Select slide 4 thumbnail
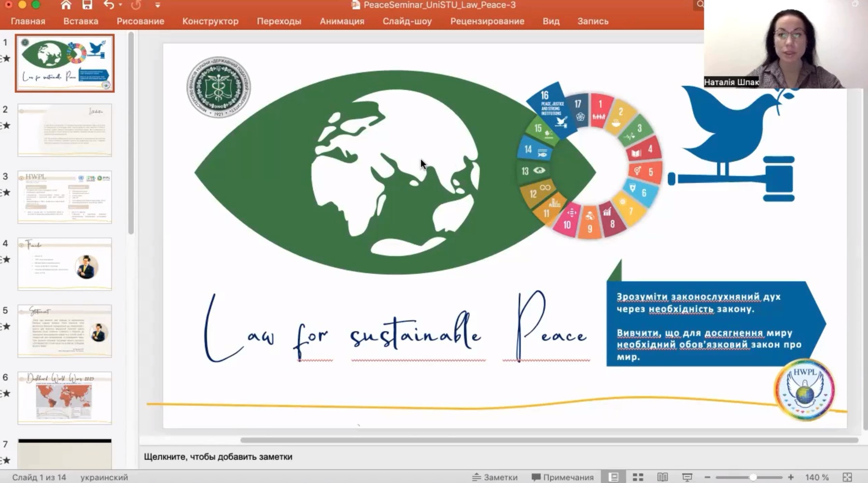868x483 pixels. (x=65, y=264)
